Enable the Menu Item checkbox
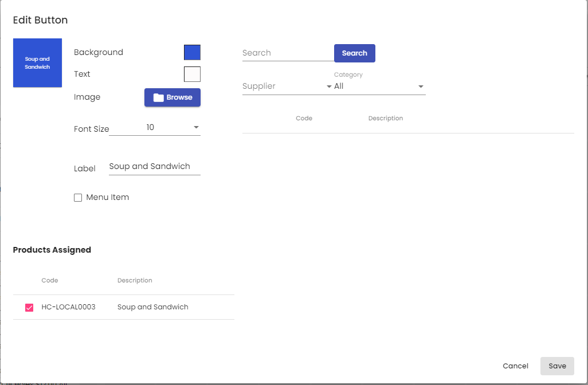Image resolution: width=588 pixels, height=385 pixels. point(78,198)
